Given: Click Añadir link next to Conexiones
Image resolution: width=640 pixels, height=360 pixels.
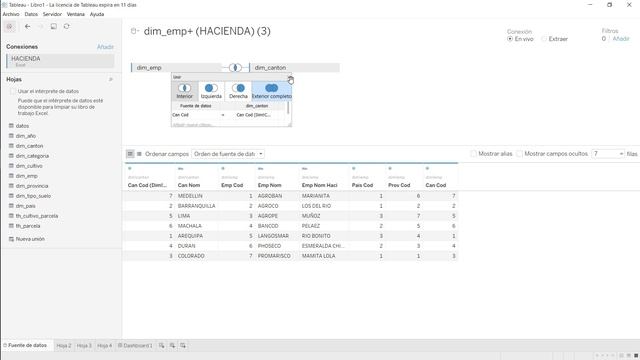Looking at the screenshot, I should (x=105, y=47).
